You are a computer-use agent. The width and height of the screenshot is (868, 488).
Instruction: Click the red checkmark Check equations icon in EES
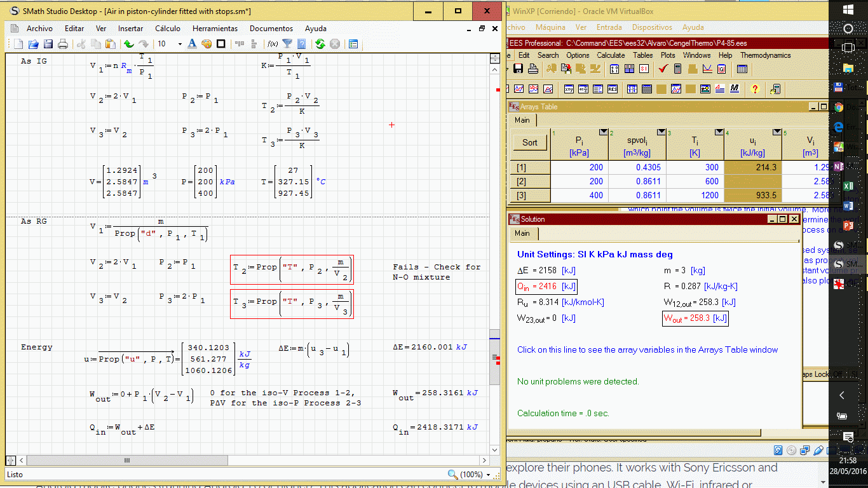[x=663, y=69]
